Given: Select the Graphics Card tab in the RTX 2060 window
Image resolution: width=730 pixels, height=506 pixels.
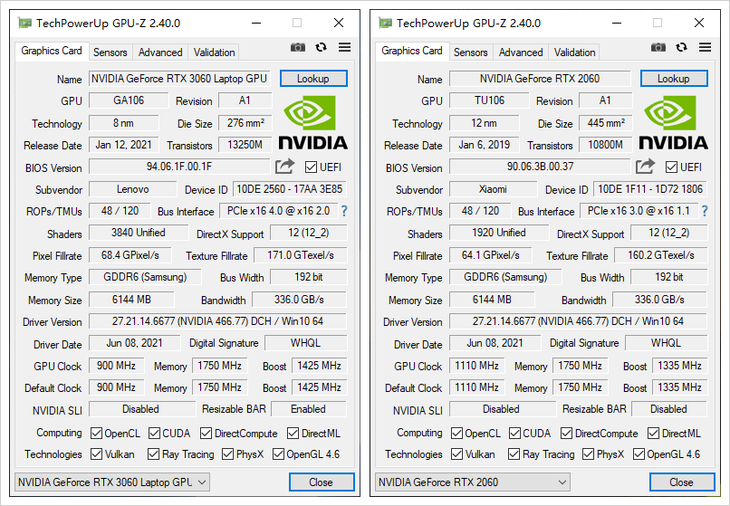Looking at the screenshot, I should pyautogui.click(x=412, y=51).
